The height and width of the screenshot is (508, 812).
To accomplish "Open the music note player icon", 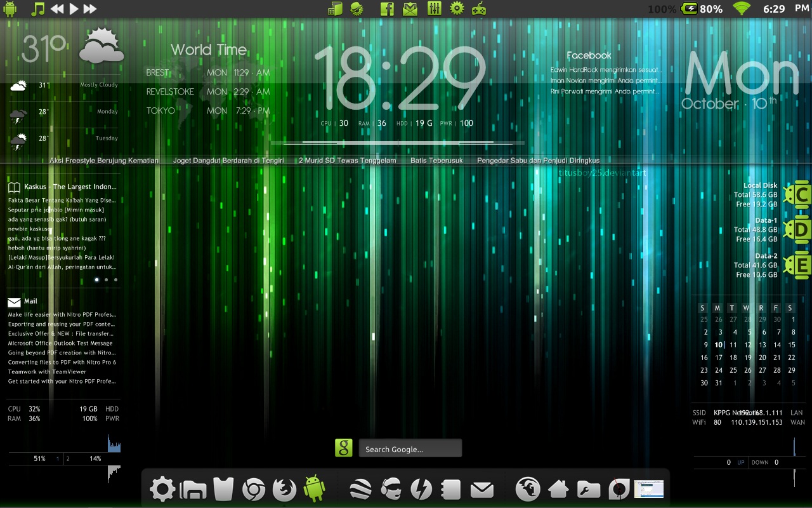I will (39, 9).
